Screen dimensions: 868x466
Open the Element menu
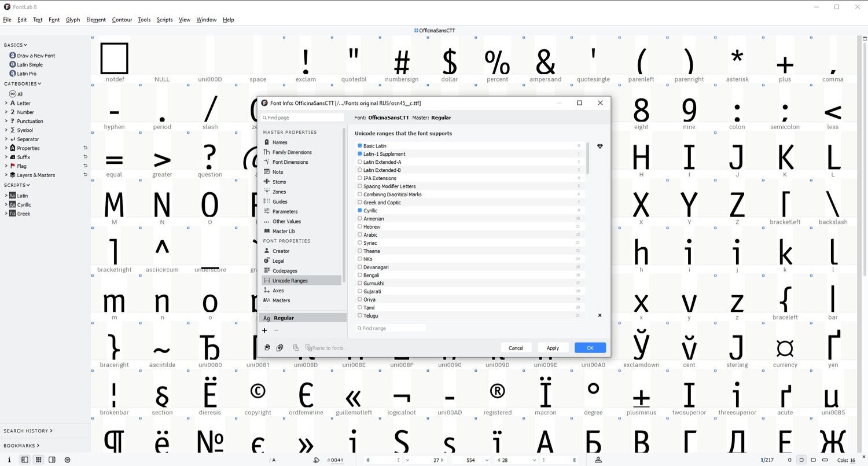96,20
